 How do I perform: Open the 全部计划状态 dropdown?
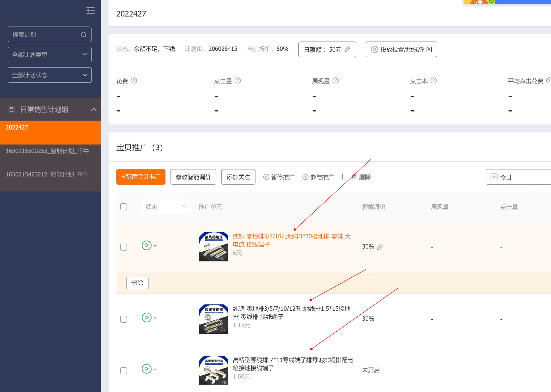50,75
